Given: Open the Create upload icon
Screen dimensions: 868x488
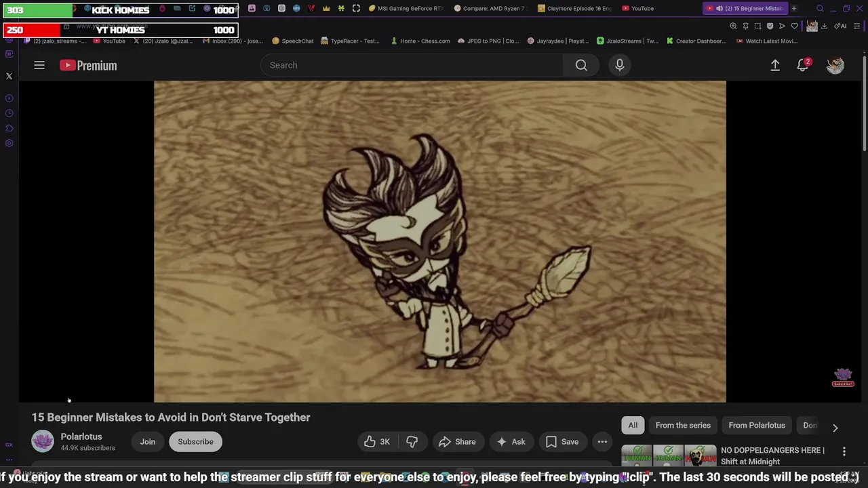Looking at the screenshot, I should click(775, 65).
